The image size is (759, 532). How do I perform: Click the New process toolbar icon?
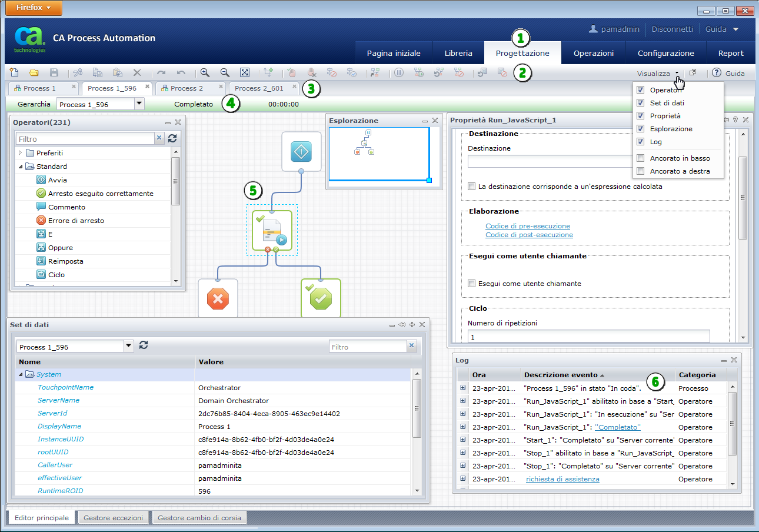coord(14,73)
